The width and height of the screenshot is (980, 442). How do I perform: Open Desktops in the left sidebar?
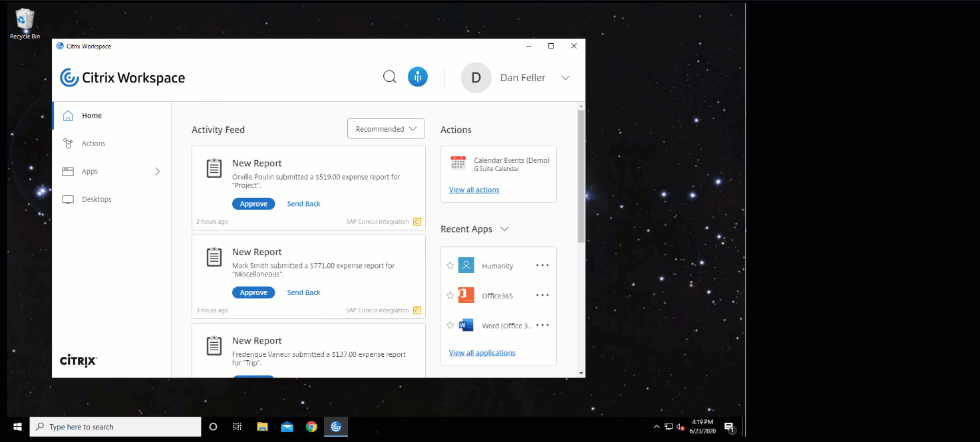96,199
